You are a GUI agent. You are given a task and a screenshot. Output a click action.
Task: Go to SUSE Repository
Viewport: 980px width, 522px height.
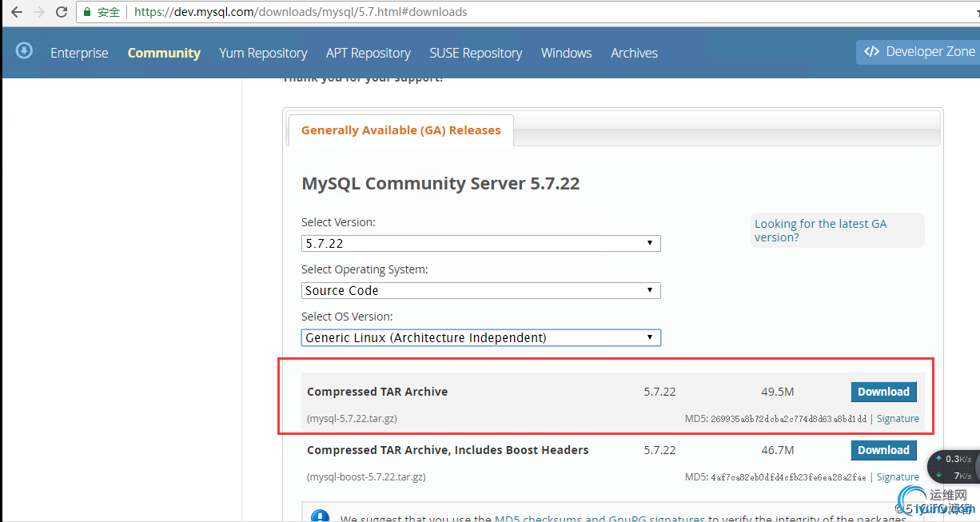tap(476, 53)
